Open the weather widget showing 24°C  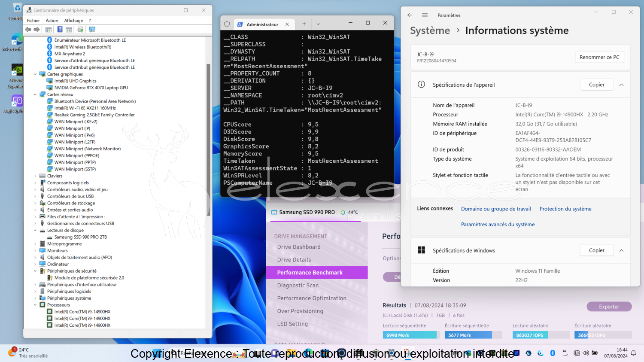(x=28, y=353)
